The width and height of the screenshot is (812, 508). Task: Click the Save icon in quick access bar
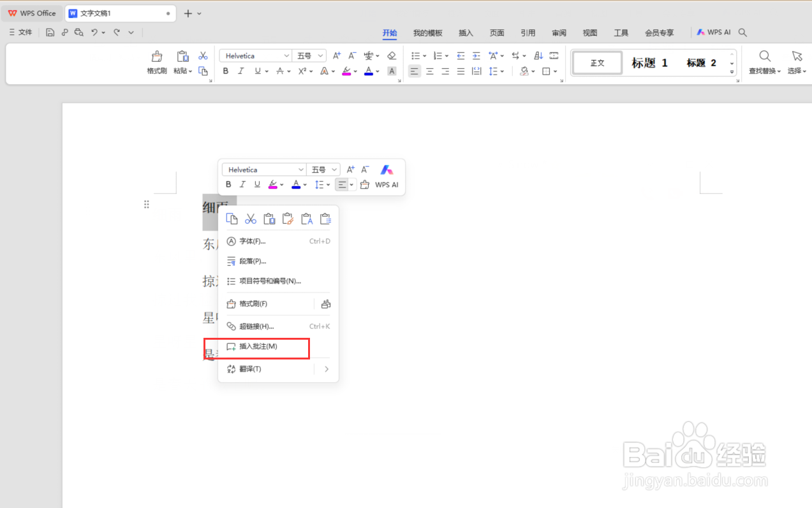click(50, 32)
